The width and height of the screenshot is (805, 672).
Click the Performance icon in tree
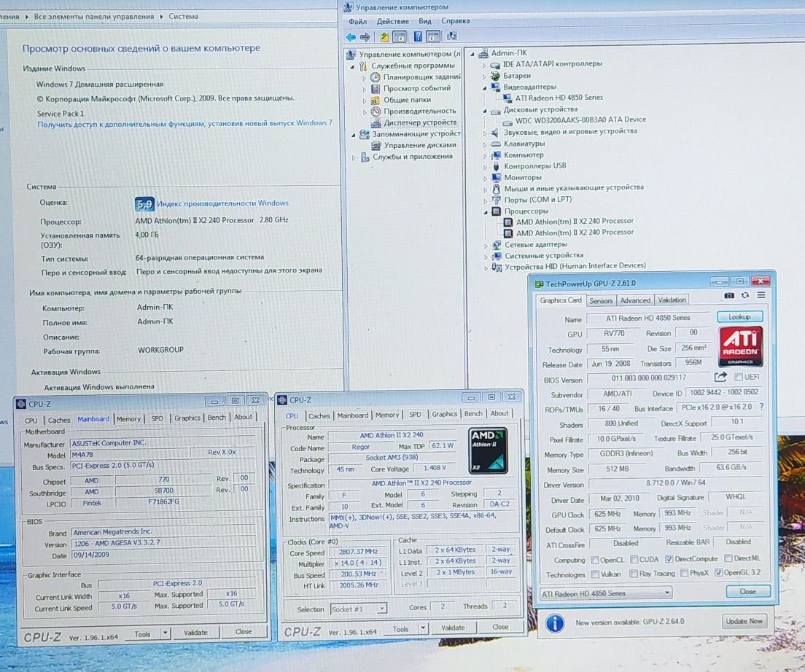click(x=376, y=111)
